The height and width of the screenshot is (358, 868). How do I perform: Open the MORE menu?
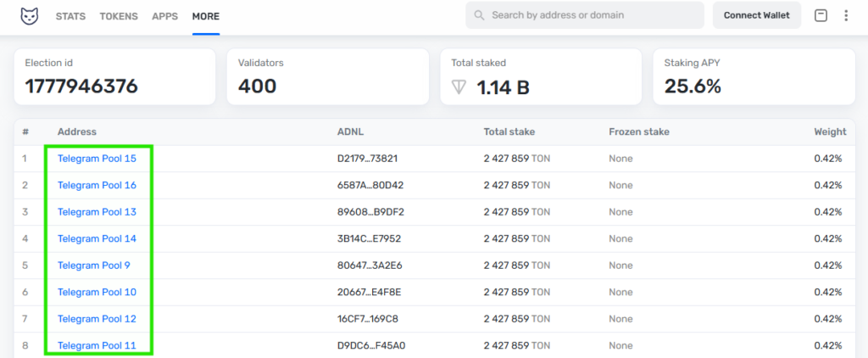206,16
